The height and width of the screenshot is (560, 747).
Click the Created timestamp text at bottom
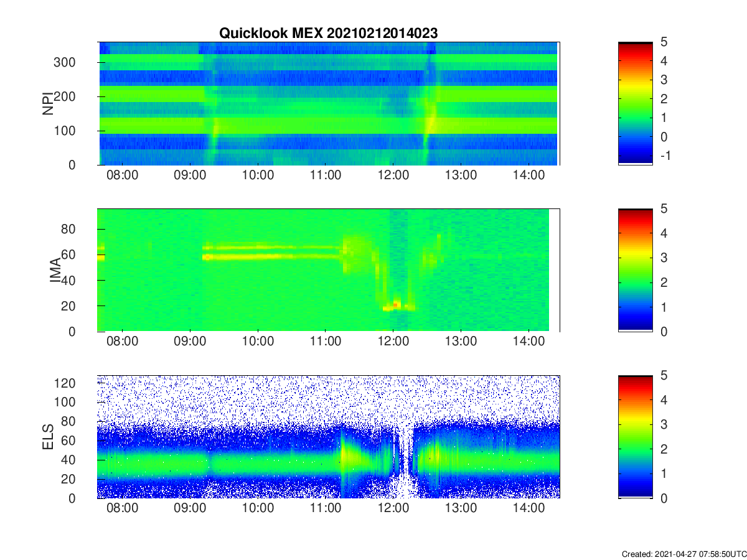click(x=684, y=554)
